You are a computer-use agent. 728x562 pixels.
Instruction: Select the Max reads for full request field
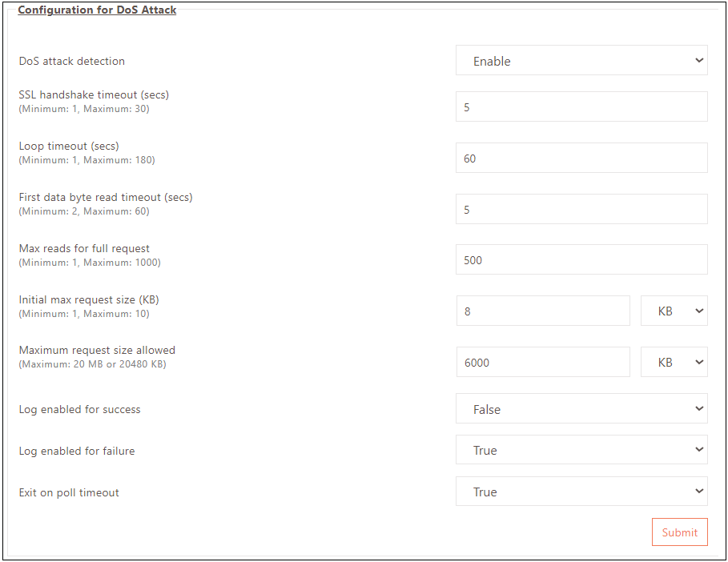coord(581,260)
